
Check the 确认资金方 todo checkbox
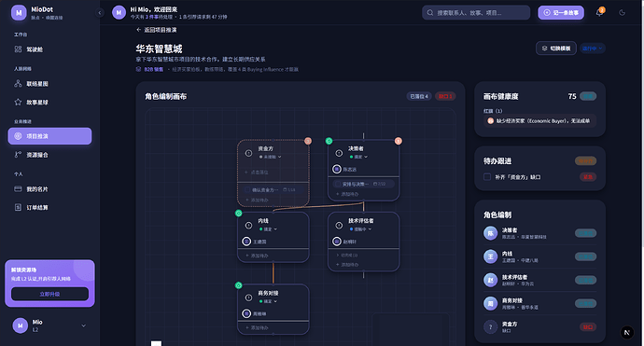247,190
